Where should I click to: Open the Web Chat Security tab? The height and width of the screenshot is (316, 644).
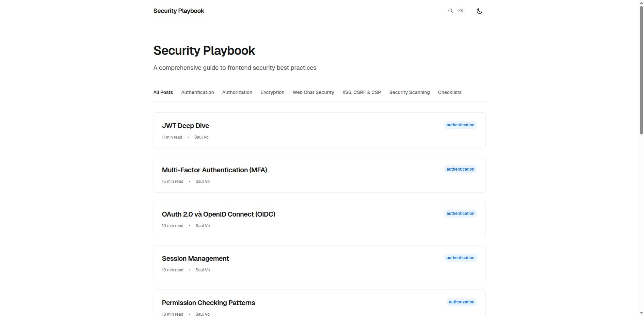[x=313, y=92]
